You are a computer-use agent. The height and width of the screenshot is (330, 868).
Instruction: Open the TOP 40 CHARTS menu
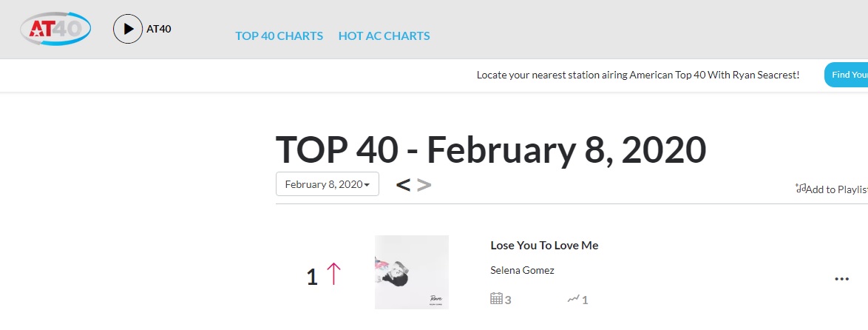click(x=279, y=36)
